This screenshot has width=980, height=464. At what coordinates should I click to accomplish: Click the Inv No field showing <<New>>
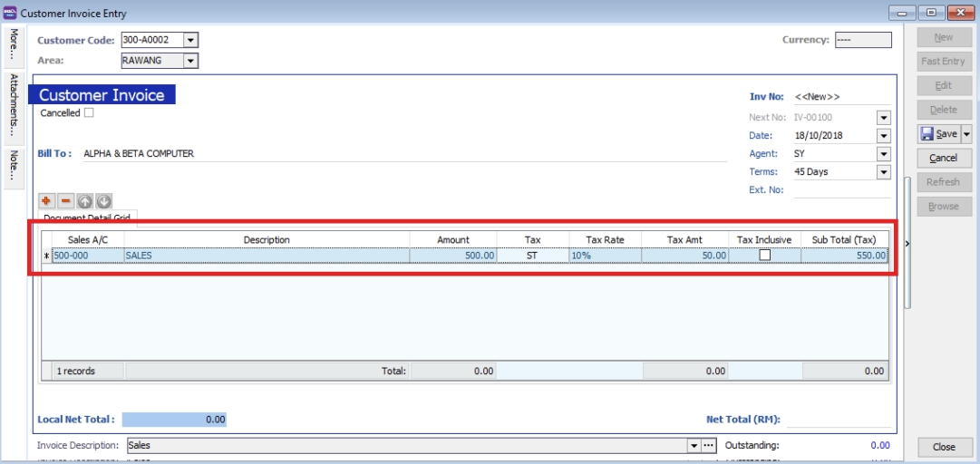pos(842,97)
